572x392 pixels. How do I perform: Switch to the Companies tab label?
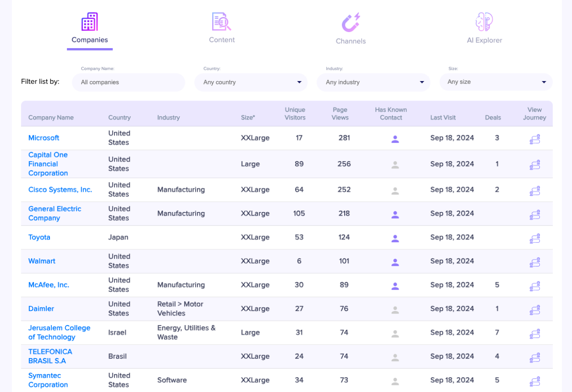pyautogui.click(x=90, y=40)
